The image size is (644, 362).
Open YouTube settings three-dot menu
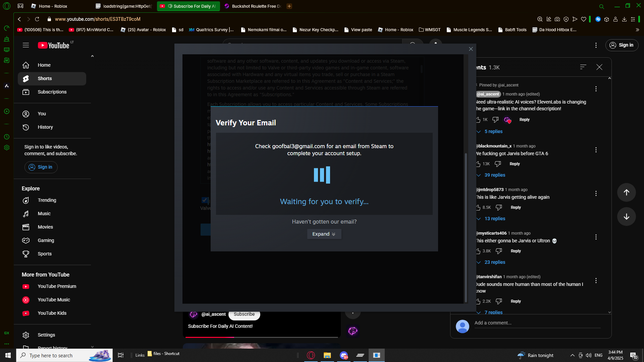coord(596,45)
